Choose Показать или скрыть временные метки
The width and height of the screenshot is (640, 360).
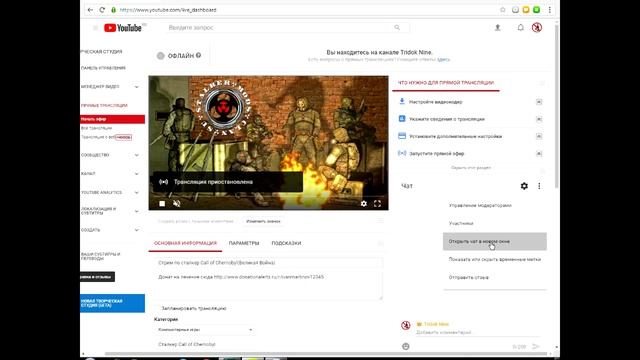click(x=495, y=260)
